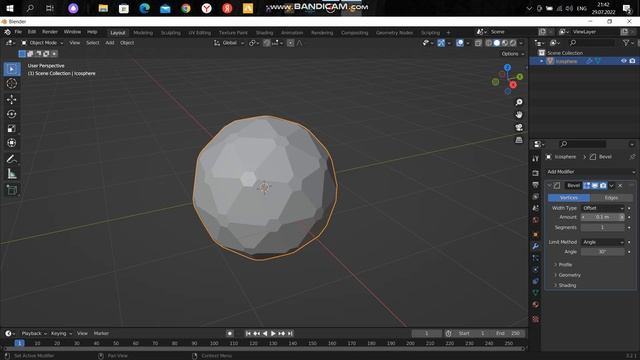Open the Add Modifier dropdown
Image resolution: width=640 pixels, height=360 pixels.
coord(591,172)
